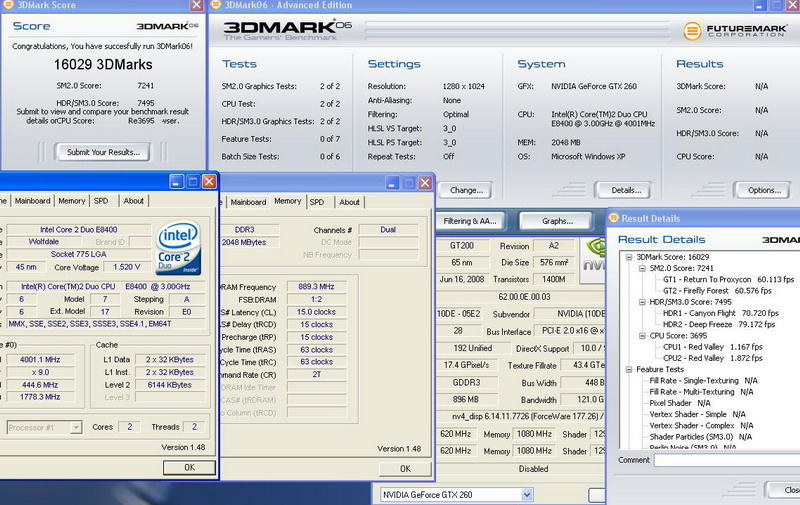Click Level 2 cache 6144 KBytes value
This screenshot has height=505, width=800.
(169, 385)
